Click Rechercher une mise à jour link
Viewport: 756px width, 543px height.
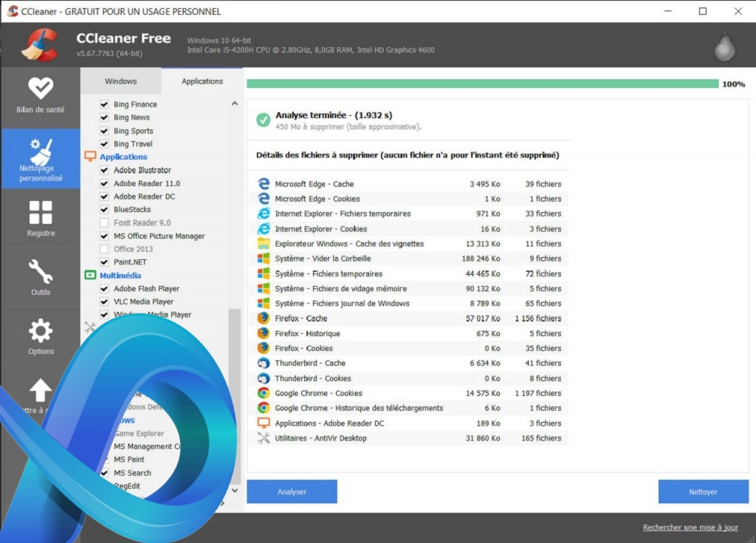click(x=690, y=527)
